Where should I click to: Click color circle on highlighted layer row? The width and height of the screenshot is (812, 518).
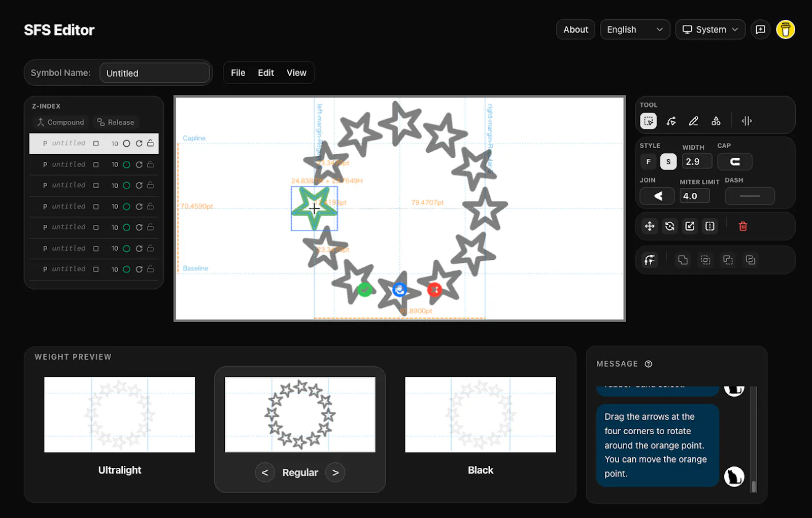(x=126, y=144)
